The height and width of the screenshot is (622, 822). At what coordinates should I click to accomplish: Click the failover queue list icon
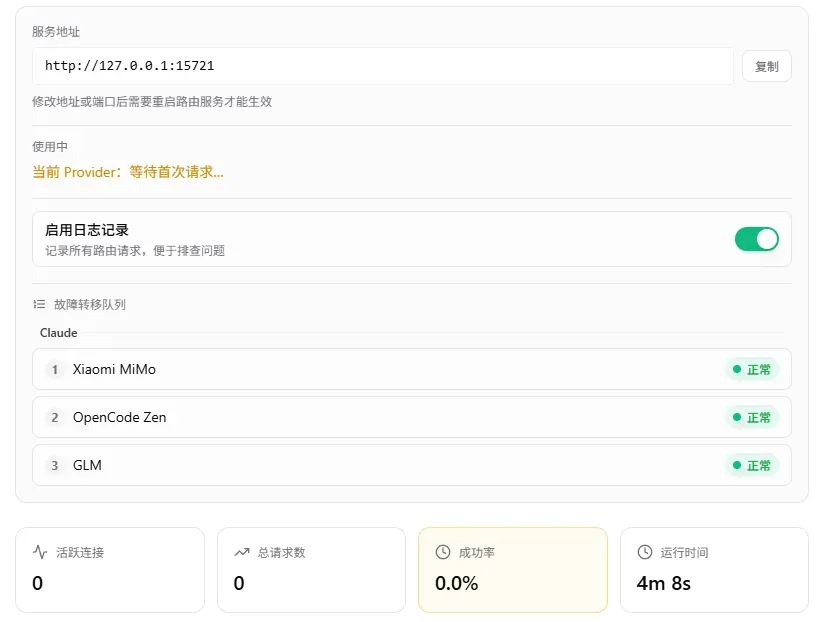tap(39, 304)
